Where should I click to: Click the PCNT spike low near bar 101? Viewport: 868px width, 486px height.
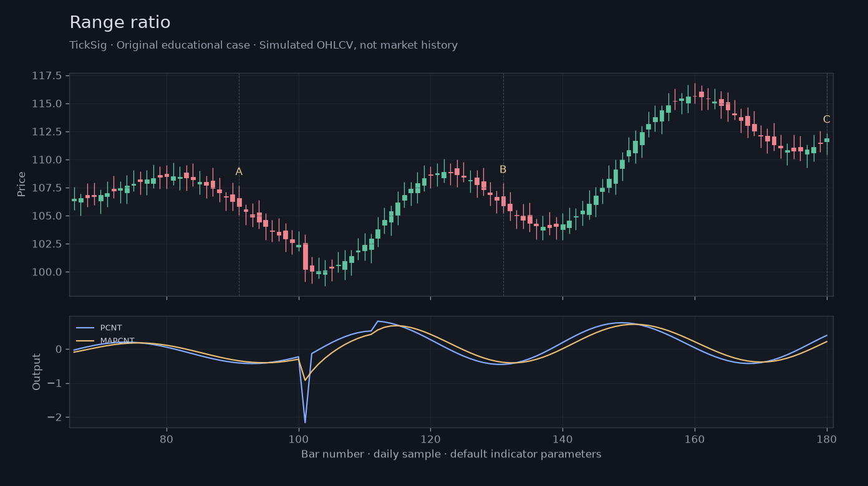point(305,422)
